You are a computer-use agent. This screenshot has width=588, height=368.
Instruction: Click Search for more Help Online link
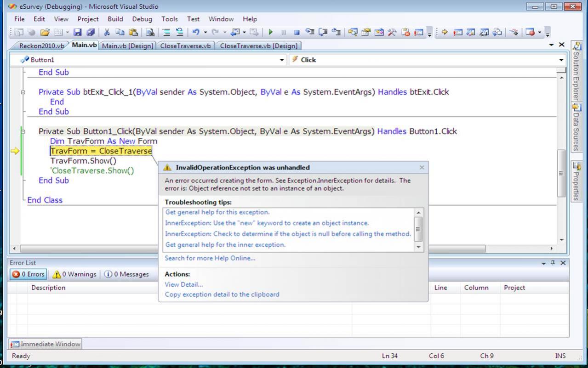click(210, 258)
